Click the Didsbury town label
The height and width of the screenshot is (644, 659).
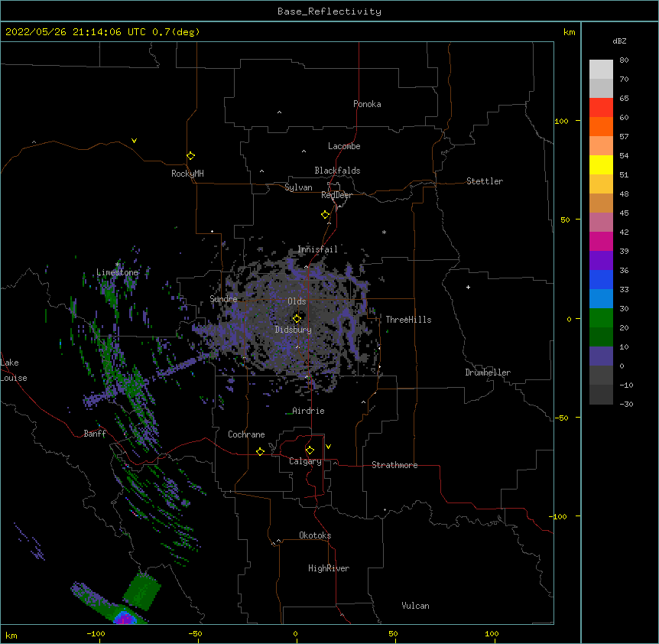pos(294,330)
